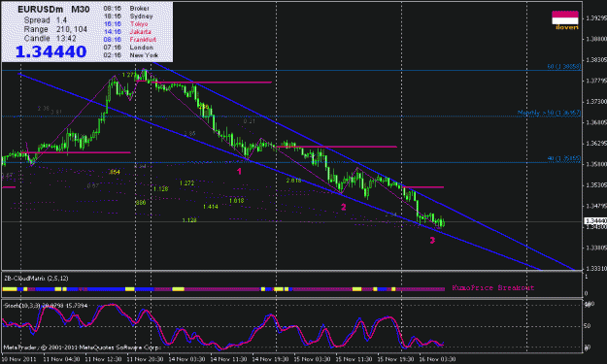Click 1.33805 on the price scale

[596, 248]
